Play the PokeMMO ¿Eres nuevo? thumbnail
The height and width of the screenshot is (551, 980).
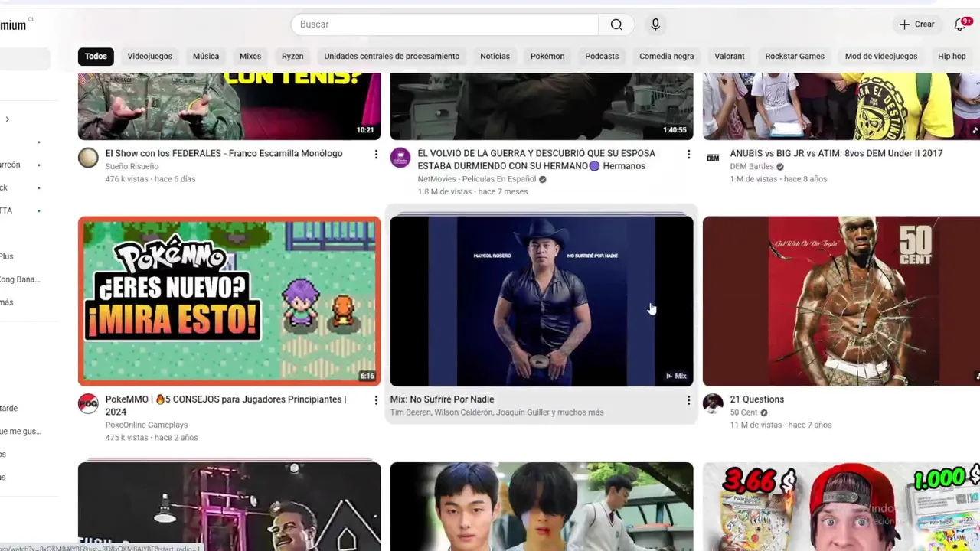coord(229,301)
